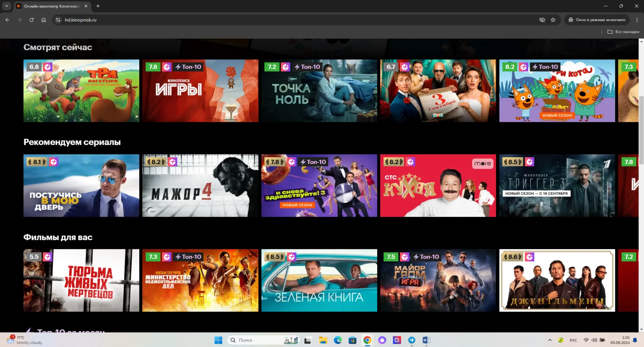This screenshot has width=644, height=347.
Task: Open site information icon beside the URL
Action: [58, 20]
